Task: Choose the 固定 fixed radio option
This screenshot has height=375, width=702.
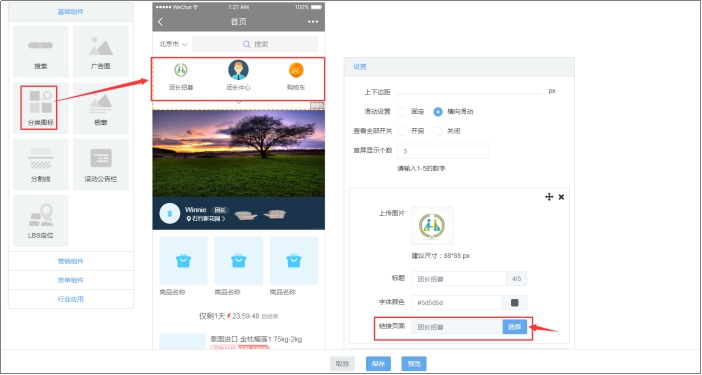Action: [402, 112]
